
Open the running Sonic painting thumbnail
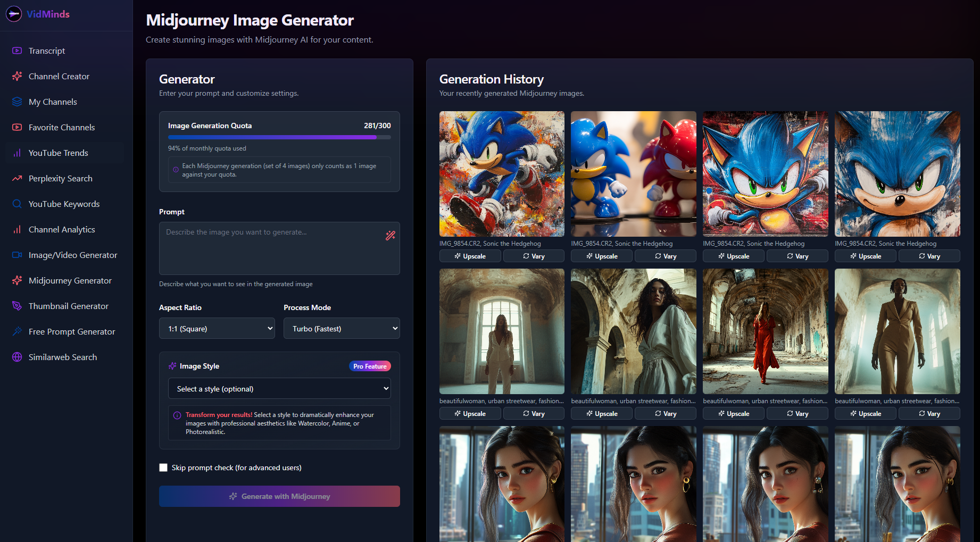502,174
